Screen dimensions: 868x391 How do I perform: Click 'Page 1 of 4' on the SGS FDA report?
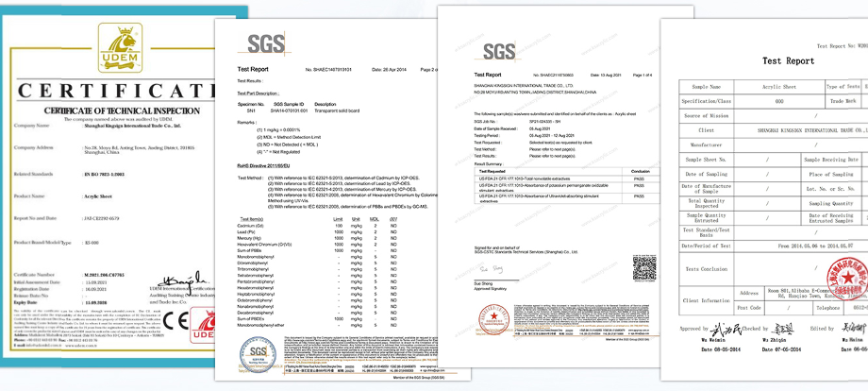(x=643, y=75)
